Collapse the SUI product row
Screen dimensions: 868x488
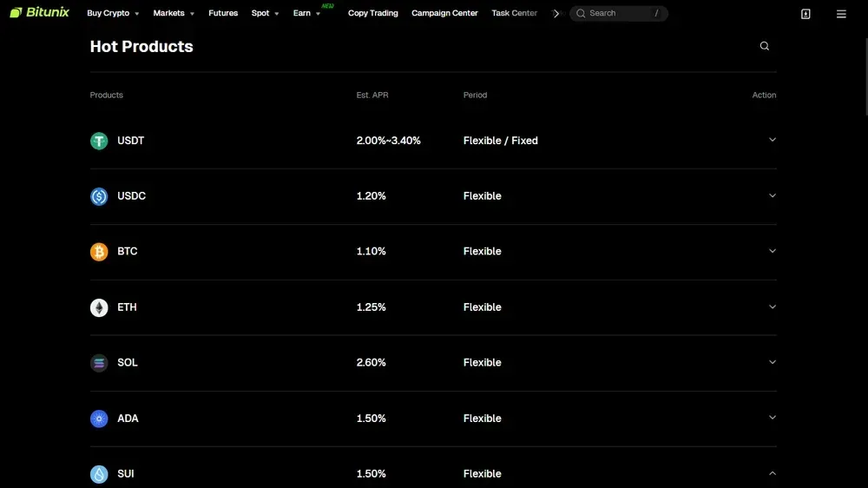pyautogui.click(x=773, y=473)
